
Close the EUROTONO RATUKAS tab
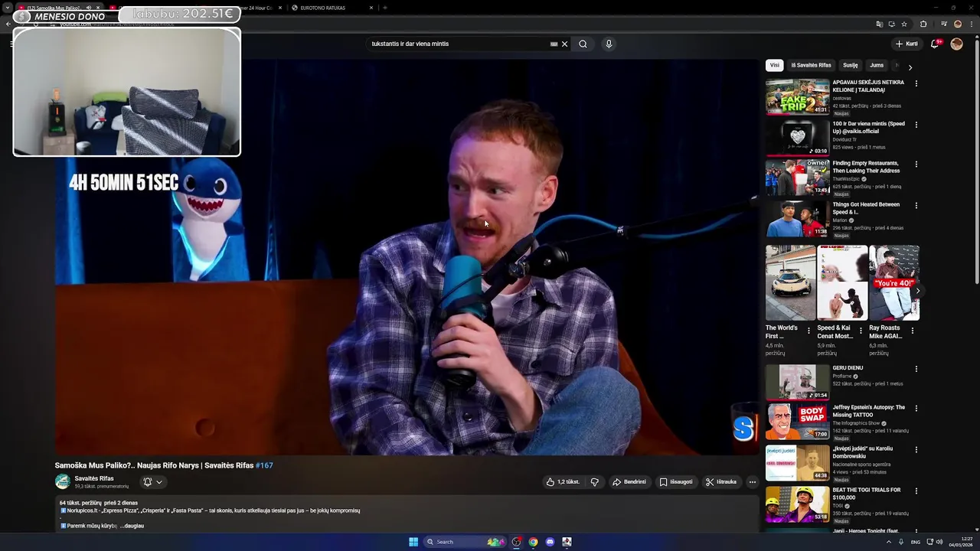click(x=371, y=8)
